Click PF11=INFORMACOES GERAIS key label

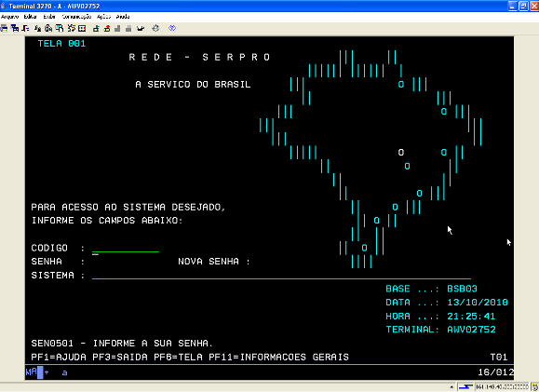click(x=278, y=357)
